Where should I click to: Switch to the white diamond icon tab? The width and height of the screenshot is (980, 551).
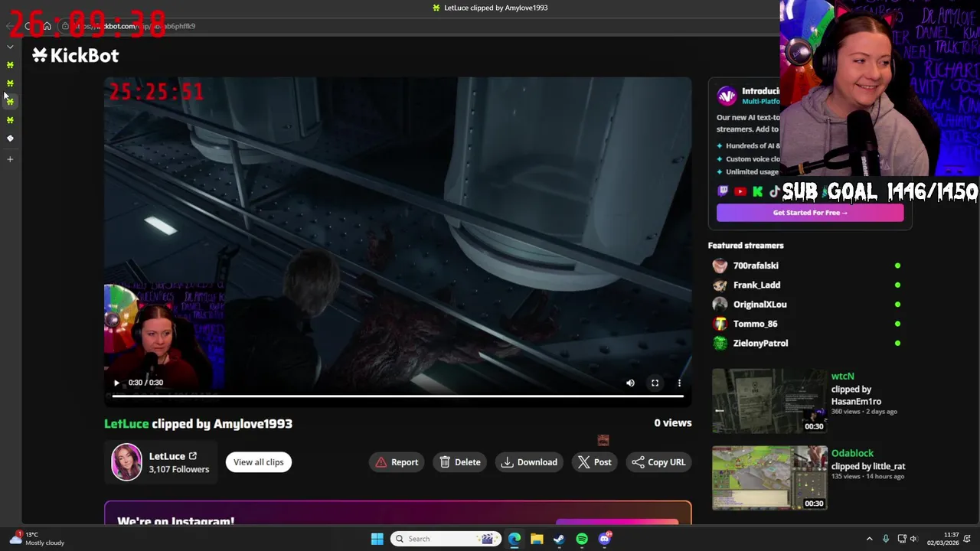(x=10, y=139)
